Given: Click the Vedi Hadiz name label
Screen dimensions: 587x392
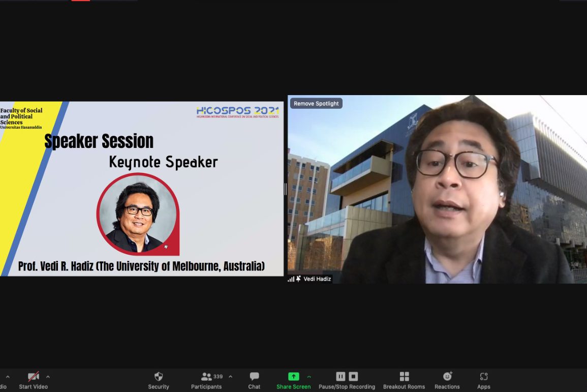Looking at the screenshot, I should click(317, 279).
